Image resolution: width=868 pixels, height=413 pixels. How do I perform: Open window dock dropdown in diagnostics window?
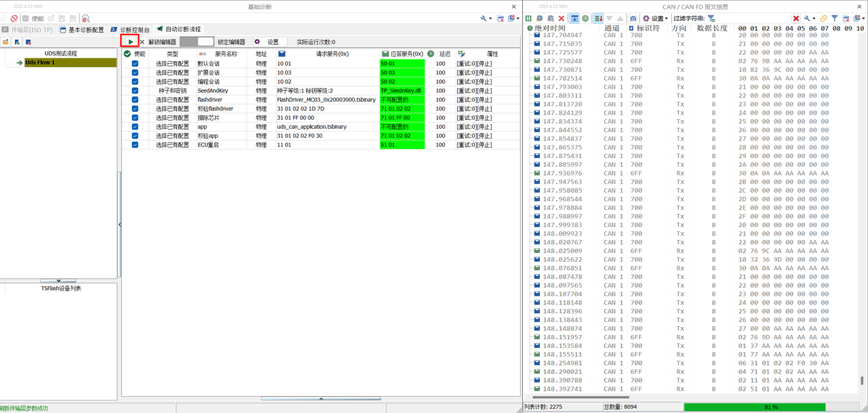tap(513, 18)
